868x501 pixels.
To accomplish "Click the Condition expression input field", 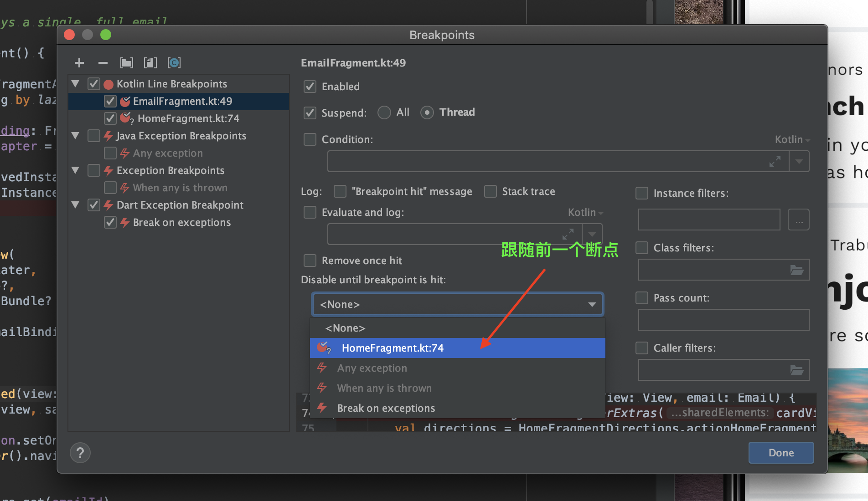I will [x=558, y=161].
